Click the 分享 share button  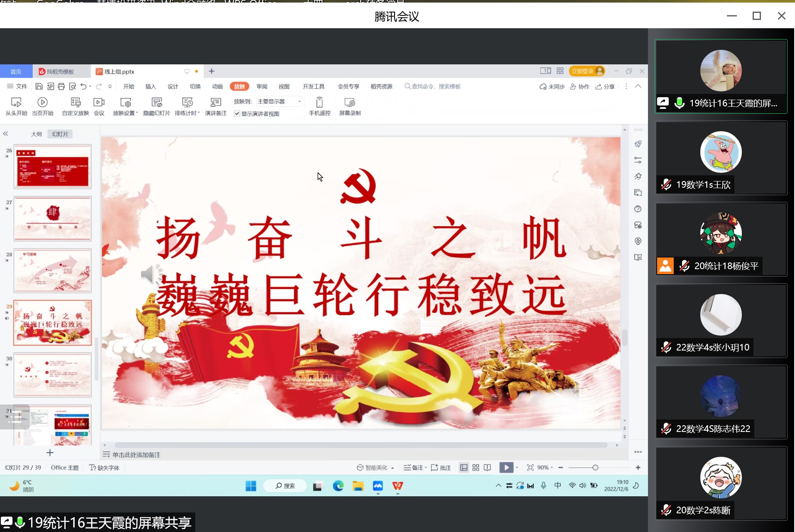coord(605,86)
